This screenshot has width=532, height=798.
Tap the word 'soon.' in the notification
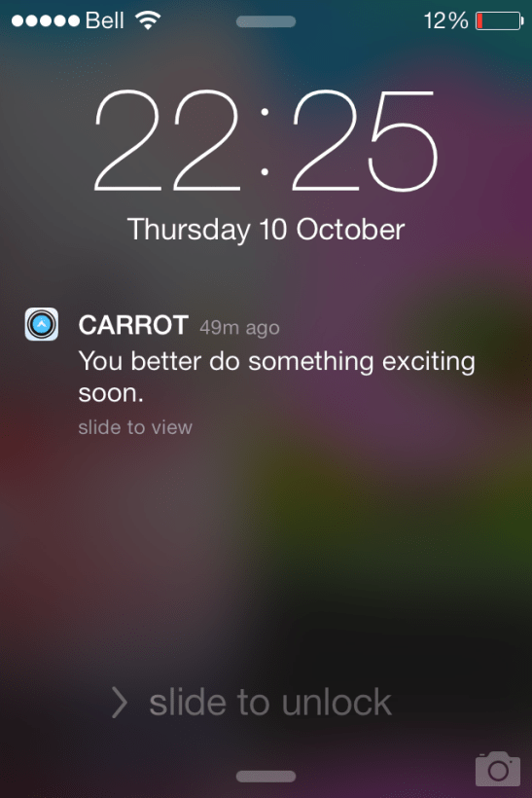[111, 393]
